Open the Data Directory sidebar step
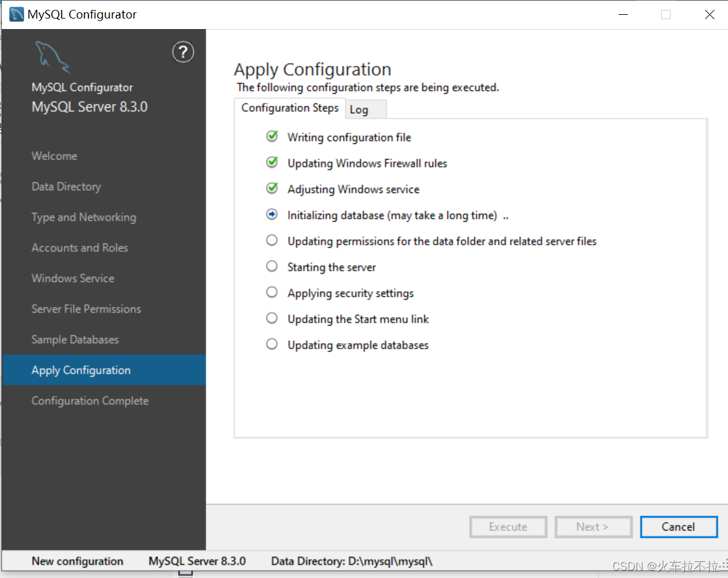Viewport: 728px width, 578px height. point(66,187)
